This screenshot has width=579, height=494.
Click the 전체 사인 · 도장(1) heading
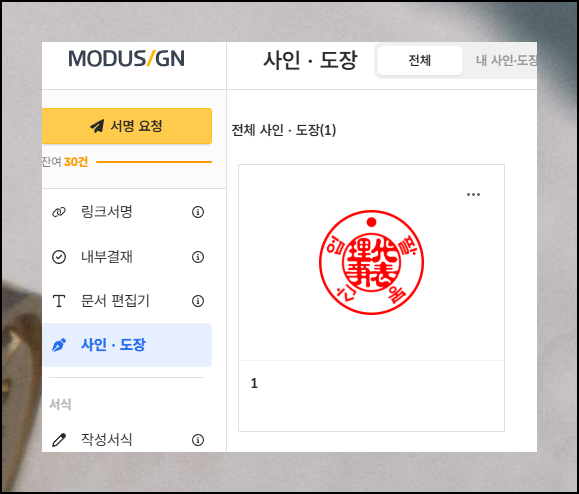click(x=284, y=130)
